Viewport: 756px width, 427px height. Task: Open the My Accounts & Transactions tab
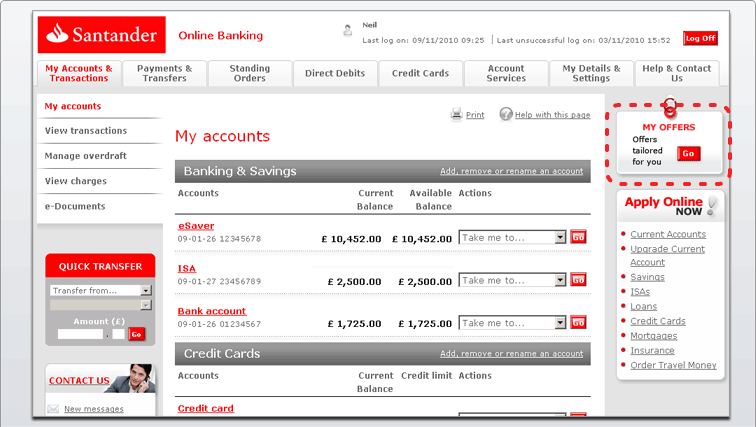79,73
